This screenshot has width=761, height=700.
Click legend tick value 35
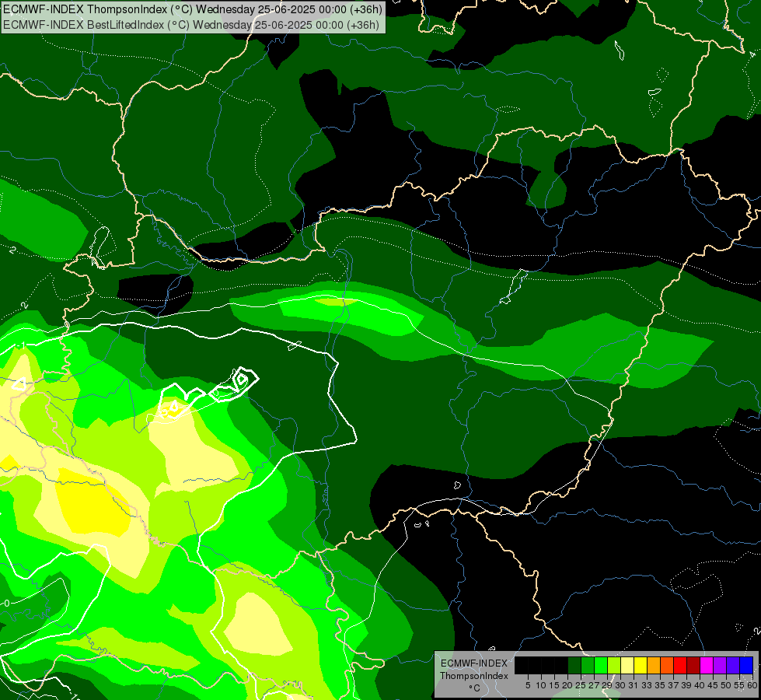coord(660,685)
